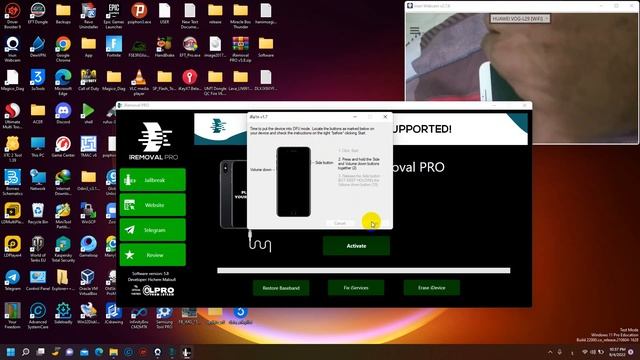Launch World of Tanks EU shortcut
Screen dimensions: 640x360
pyautogui.click(x=38, y=249)
